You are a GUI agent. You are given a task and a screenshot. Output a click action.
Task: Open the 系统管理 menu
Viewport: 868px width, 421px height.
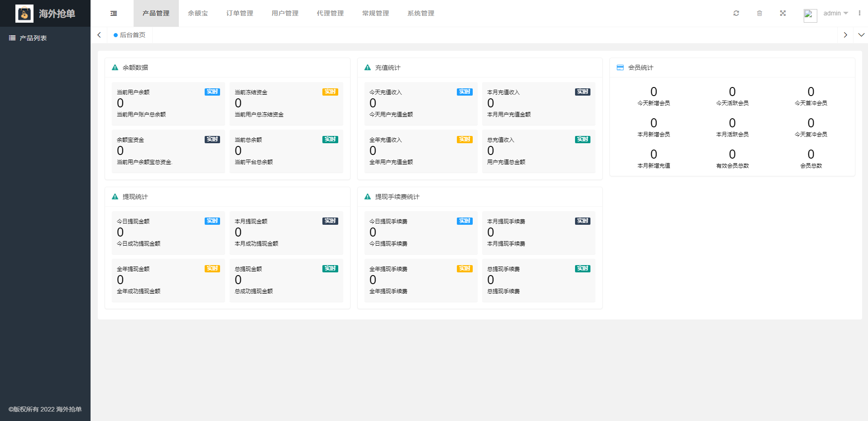tap(420, 13)
